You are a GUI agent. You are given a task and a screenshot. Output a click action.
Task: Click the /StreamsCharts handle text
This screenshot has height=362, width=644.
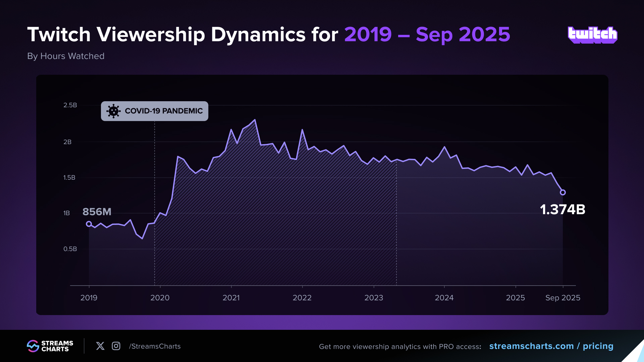[x=155, y=346]
